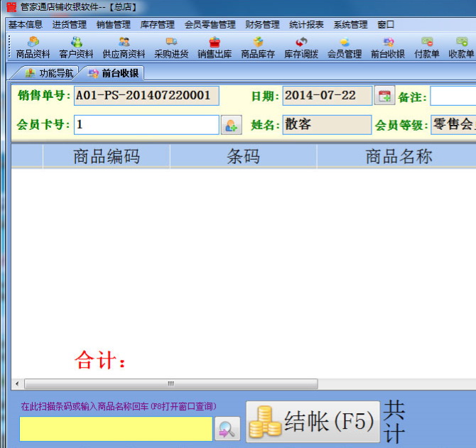
Task: Open 采购进货 toolbar icon
Action: [171, 48]
